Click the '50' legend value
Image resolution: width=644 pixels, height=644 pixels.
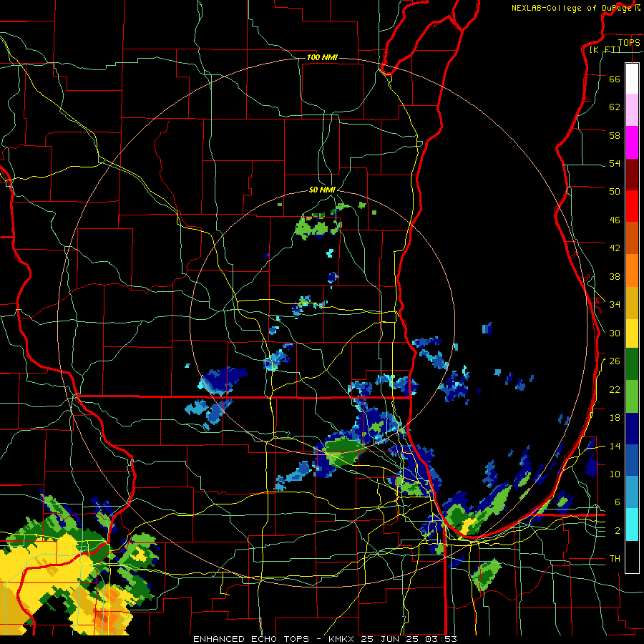point(615,192)
